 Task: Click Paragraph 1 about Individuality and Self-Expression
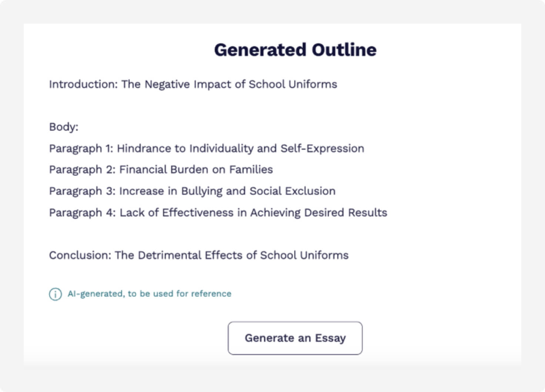(x=207, y=148)
